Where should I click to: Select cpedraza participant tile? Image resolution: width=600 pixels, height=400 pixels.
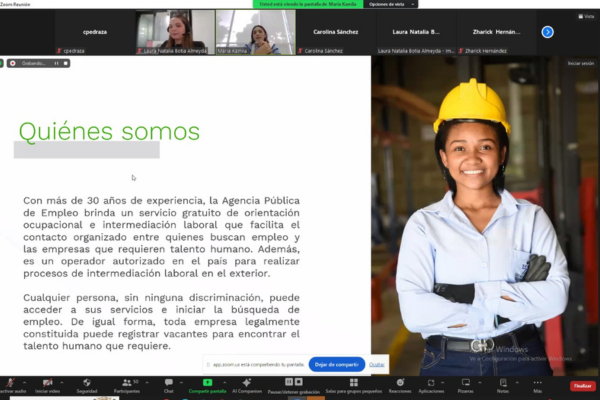click(x=95, y=32)
